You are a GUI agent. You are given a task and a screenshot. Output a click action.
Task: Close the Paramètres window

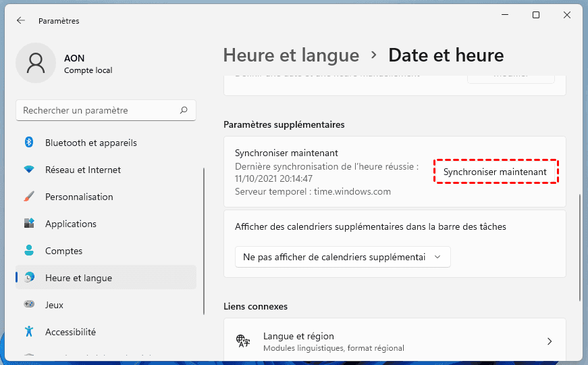(x=567, y=15)
